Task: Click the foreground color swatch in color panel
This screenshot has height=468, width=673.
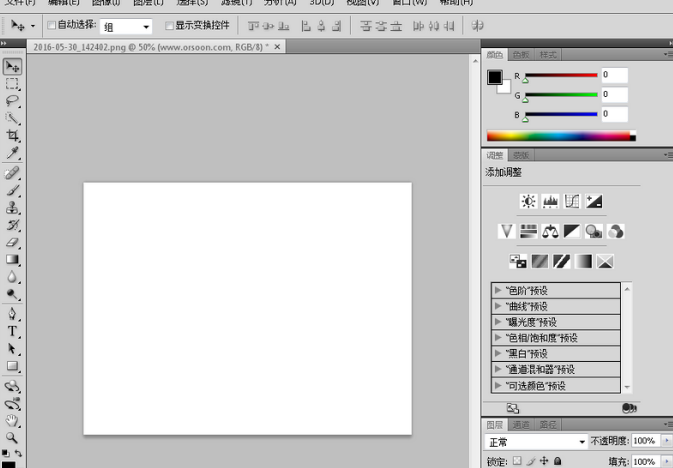Action: coord(494,78)
